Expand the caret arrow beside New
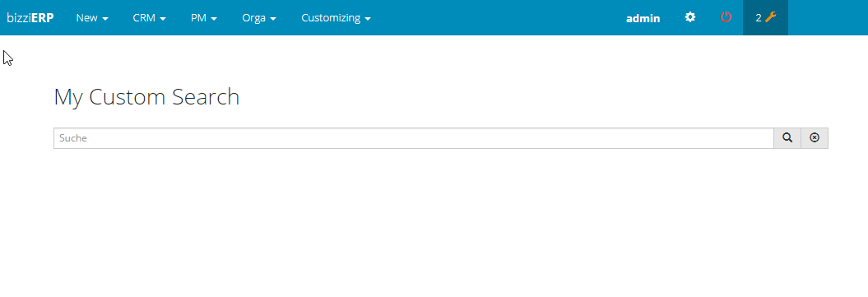Image resolution: width=868 pixels, height=297 pixels. coord(105,19)
